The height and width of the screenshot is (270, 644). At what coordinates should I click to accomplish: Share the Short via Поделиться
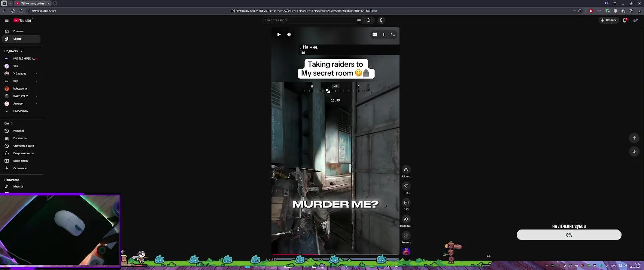pos(406,219)
